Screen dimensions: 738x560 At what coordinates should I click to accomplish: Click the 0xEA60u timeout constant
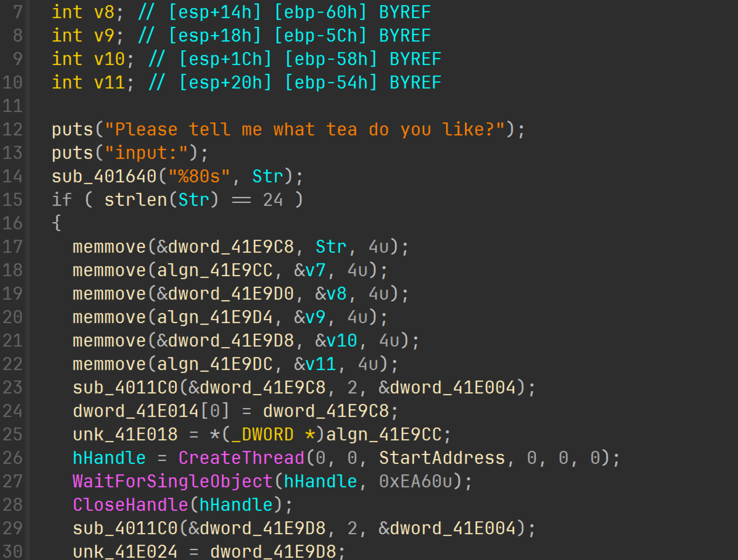(416, 481)
